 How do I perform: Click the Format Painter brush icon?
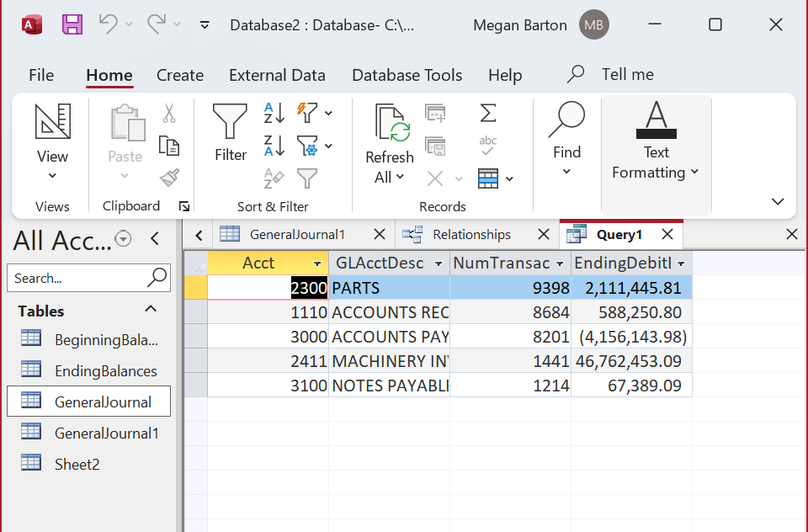[169, 178]
